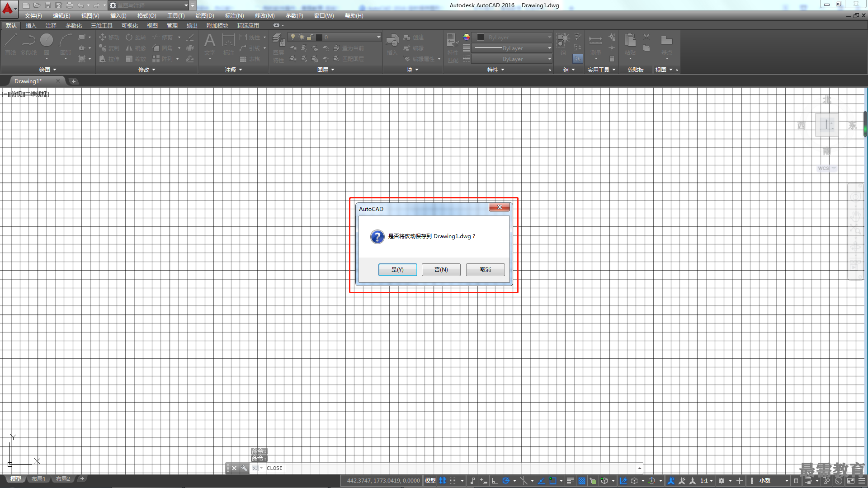
Task: Select the Line (直线) tool
Action: tap(10, 44)
